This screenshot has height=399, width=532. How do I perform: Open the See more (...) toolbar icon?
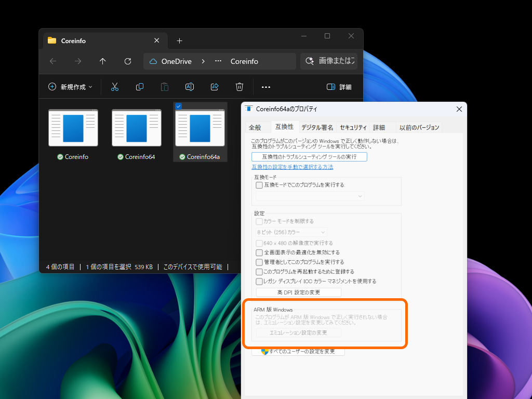click(x=266, y=87)
